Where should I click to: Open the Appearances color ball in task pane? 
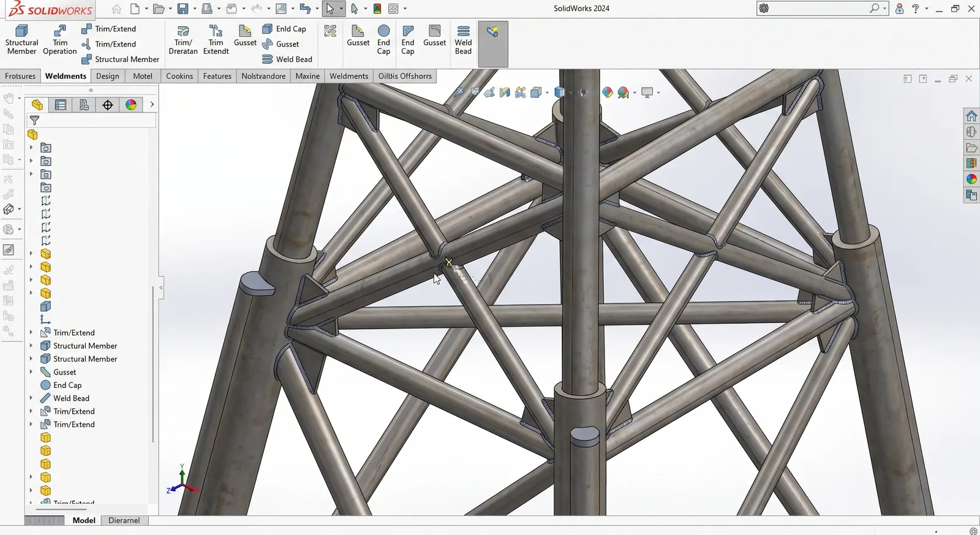(x=971, y=179)
